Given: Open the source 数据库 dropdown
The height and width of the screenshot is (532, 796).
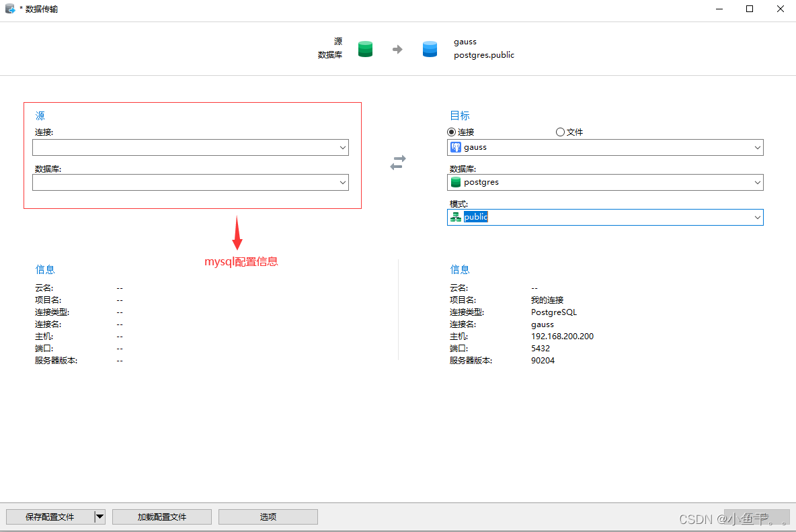Looking at the screenshot, I should [343, 182].
